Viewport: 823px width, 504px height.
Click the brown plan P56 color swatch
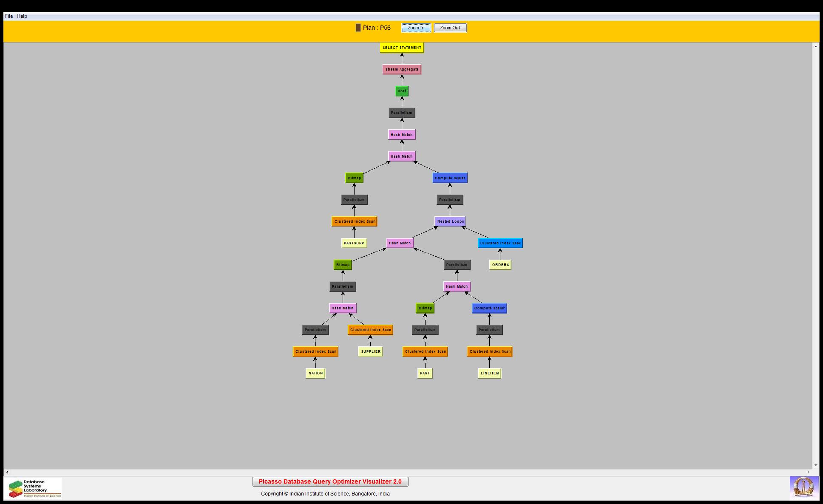click(x=358, y=28)
